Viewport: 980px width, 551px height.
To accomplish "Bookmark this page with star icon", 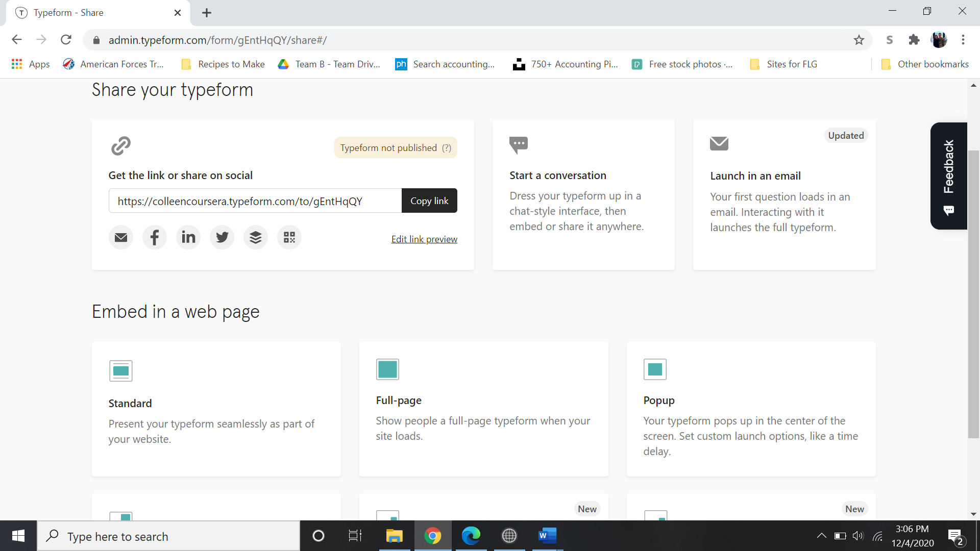I will point(859,40).
